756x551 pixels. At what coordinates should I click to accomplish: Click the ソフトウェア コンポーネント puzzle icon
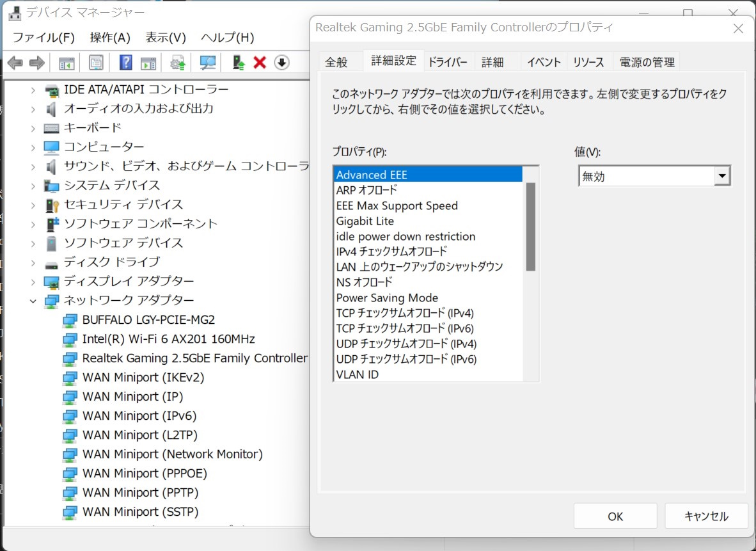pos(52,224)
